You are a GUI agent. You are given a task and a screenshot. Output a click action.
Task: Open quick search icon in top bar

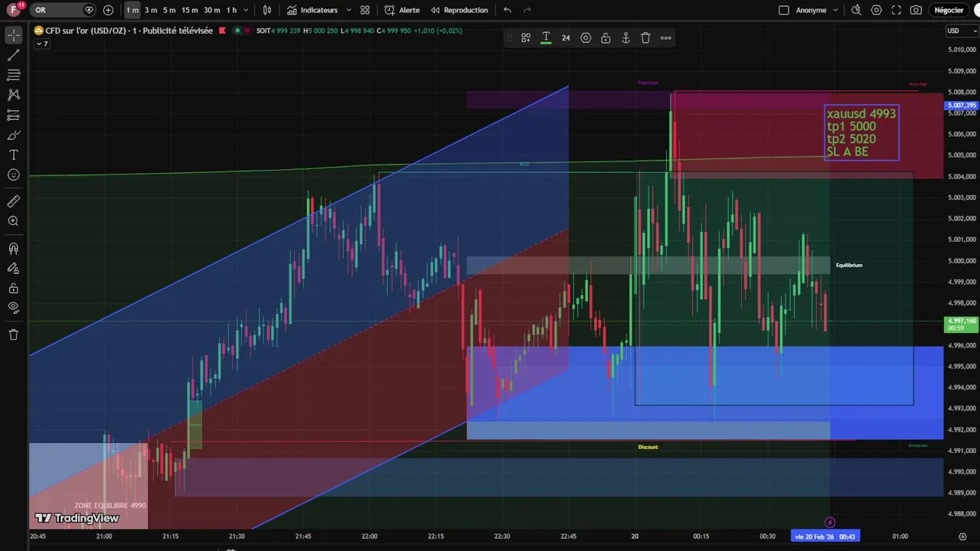(x=856, y=10)
